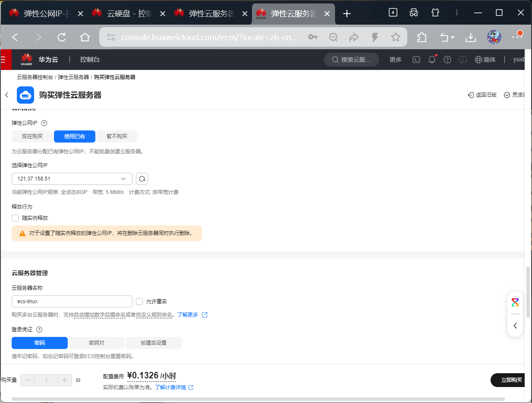Click the horizontal page scrollbar
532x403 pixels.
click(258, 399)
